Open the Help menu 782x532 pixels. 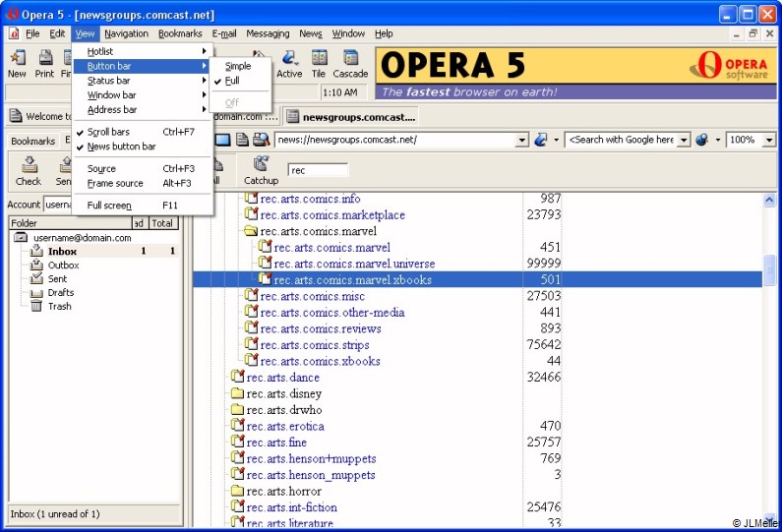[x=384, y=33]
